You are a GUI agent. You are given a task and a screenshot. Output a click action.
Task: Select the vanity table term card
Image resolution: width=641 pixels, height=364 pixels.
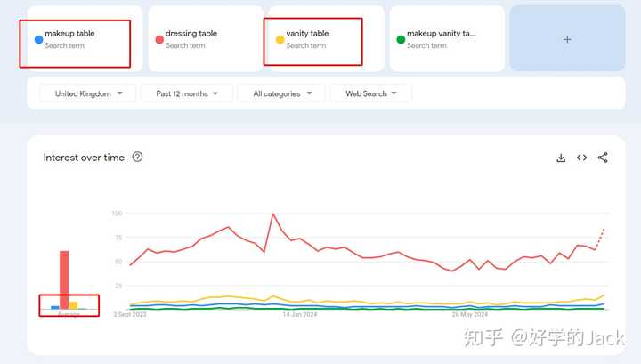326,39
